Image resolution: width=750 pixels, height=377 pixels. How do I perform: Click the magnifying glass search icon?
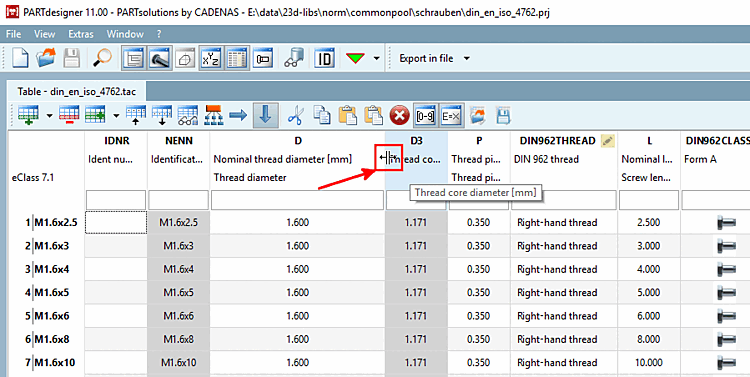click(x=102, y=58)
